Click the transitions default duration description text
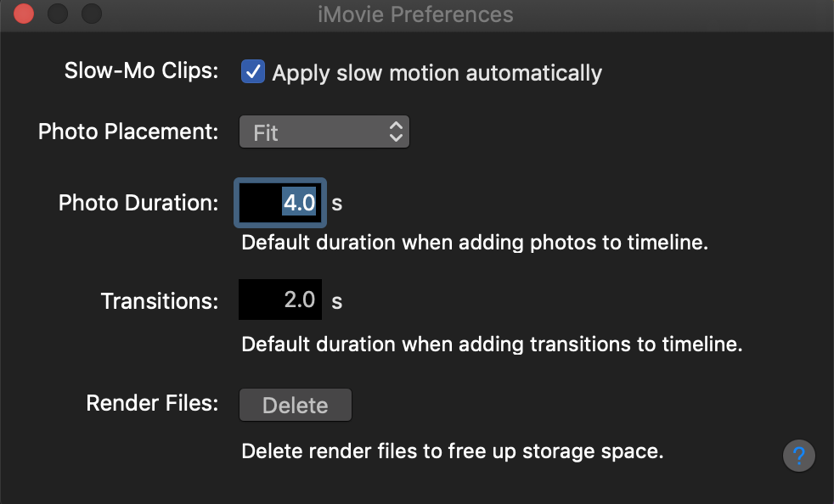 492,344
